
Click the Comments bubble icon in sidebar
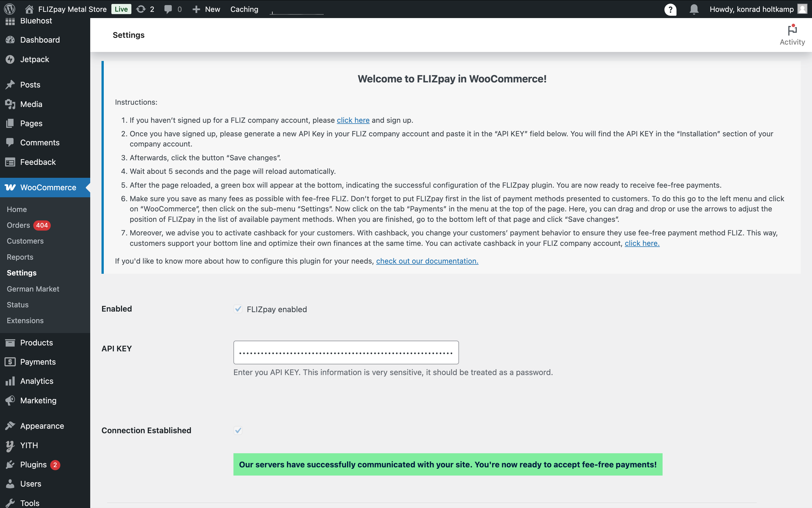point(10,143)
